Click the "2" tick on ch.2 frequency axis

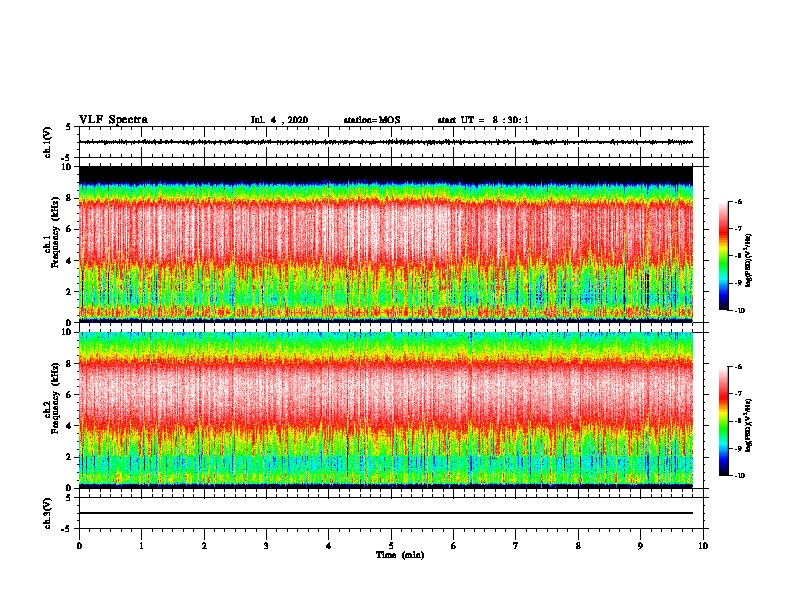click(x=70, y=457)
